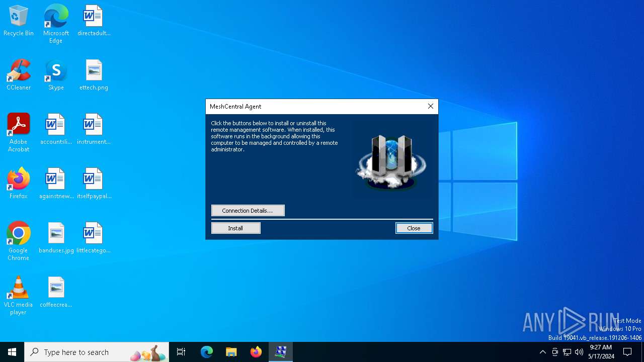This screenshot has height=362, width=644.
Task: Launch Firefox from the taskbar
Action: (256, 352)
